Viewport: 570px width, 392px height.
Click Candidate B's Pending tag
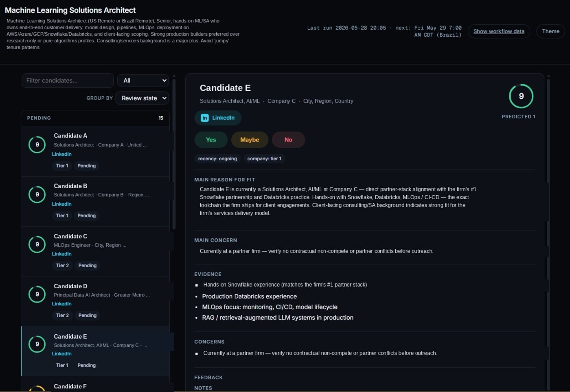87,216
